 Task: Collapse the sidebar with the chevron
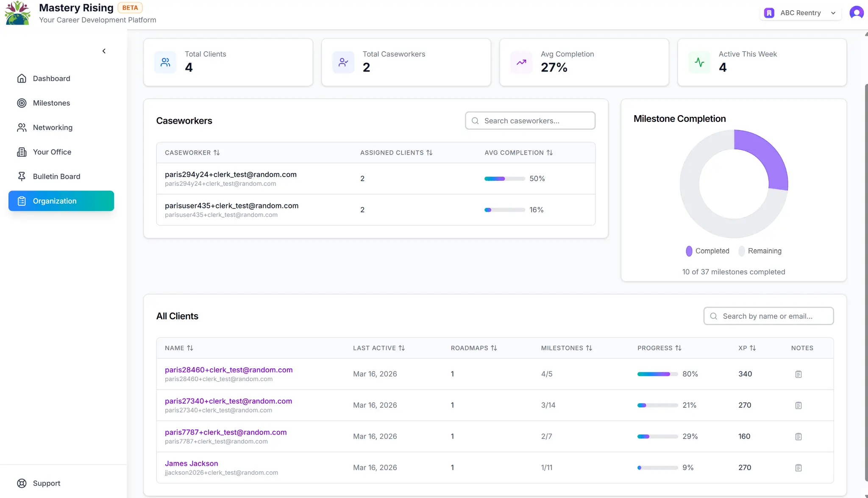tap(104, 51)
